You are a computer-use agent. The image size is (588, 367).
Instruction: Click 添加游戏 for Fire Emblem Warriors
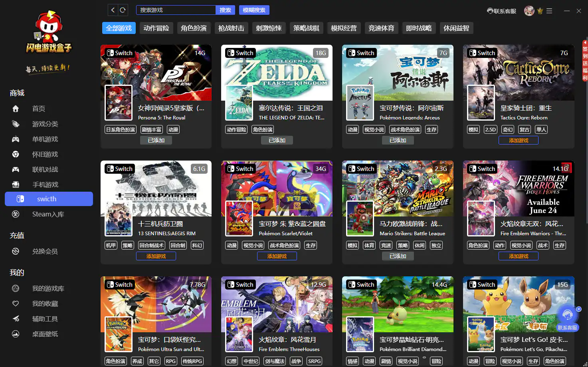pos(519,256)
